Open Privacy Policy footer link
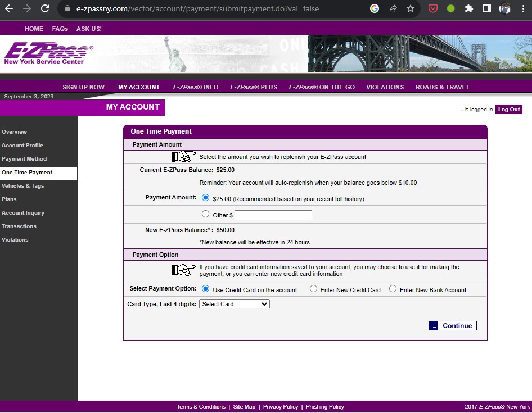 point(281,407)
